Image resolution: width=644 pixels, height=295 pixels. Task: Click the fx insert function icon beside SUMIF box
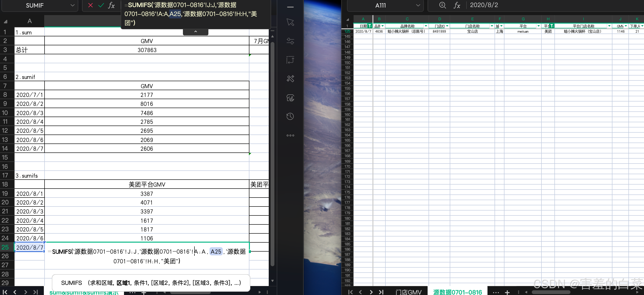[x=111, y=5]
